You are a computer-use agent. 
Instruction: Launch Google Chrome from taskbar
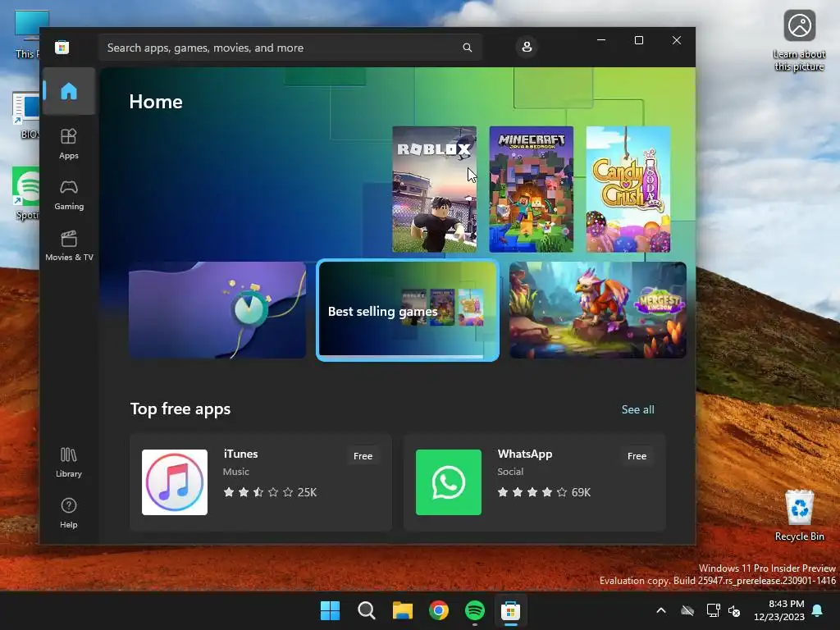[x=439, y=610]
